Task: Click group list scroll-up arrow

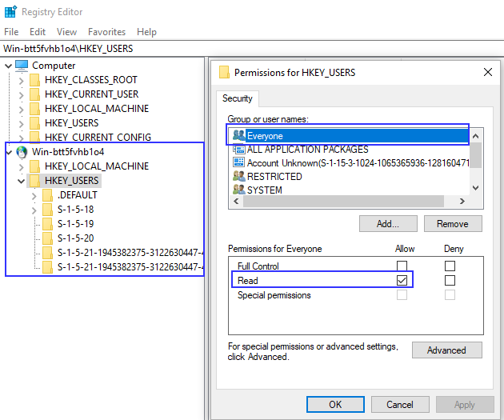Action: [476, 136]
